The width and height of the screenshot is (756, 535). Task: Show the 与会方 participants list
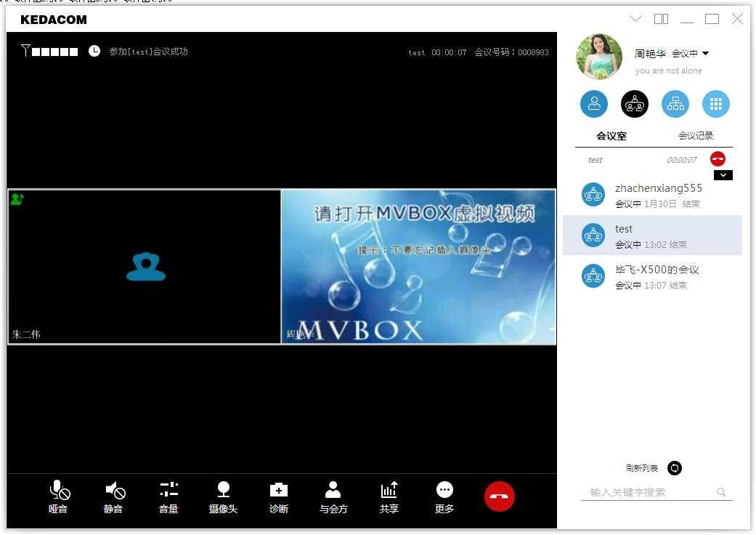[x=333, y=497]
